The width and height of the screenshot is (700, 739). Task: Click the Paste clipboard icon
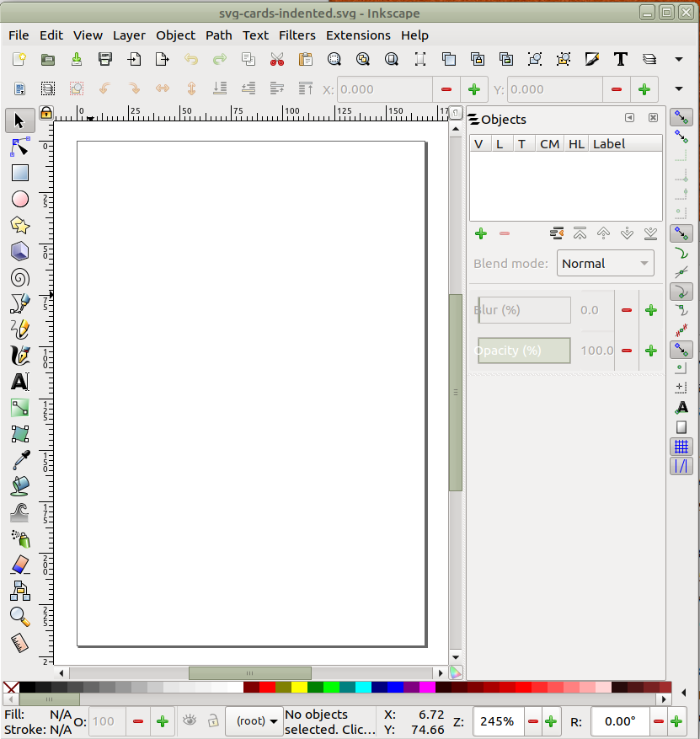point(306,59)
